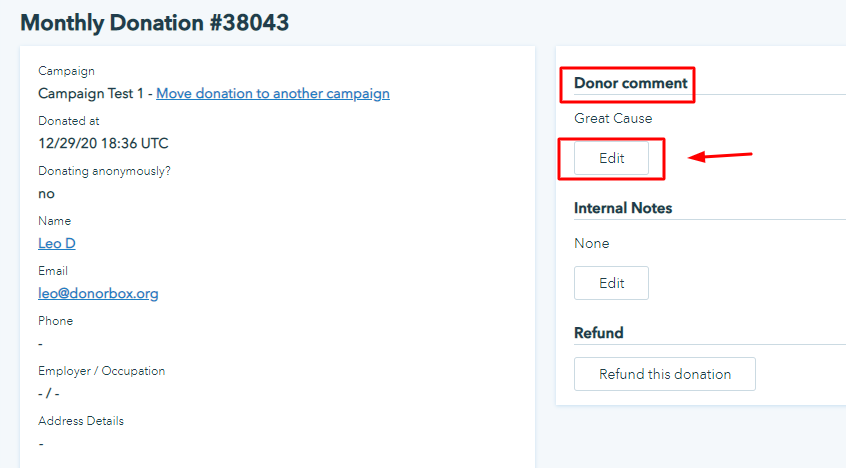Click the Great Cause comment text

pyautogui.click(x=613, y=119)
